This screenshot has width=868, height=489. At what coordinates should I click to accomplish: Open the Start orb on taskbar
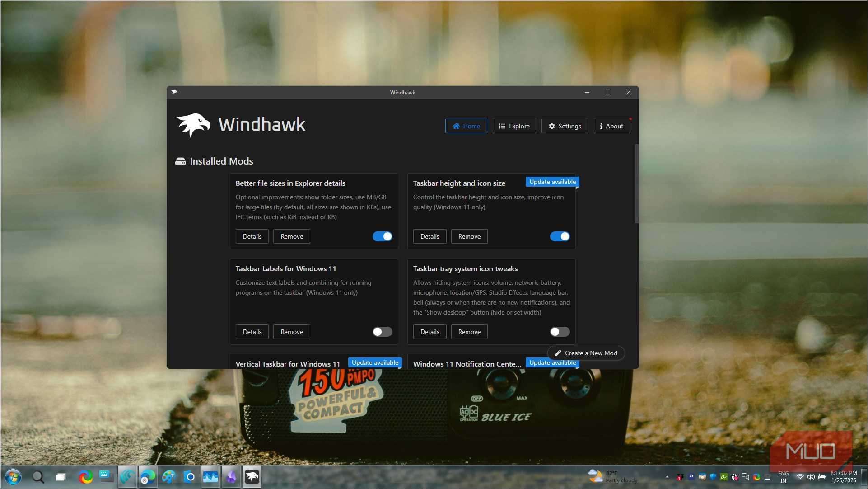click(13, 477)
